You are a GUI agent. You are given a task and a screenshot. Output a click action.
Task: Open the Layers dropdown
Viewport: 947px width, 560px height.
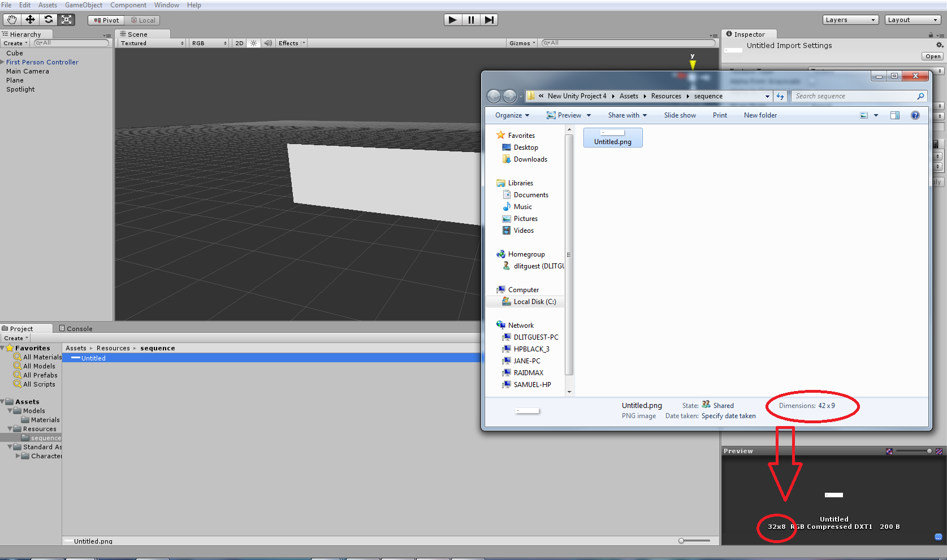(850, 20)
